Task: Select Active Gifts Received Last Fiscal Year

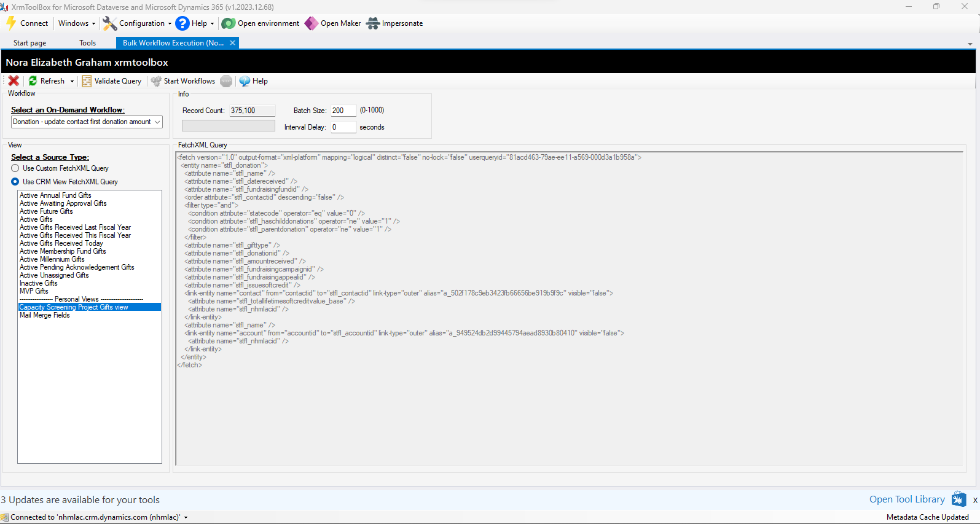Action: point(75,227)
